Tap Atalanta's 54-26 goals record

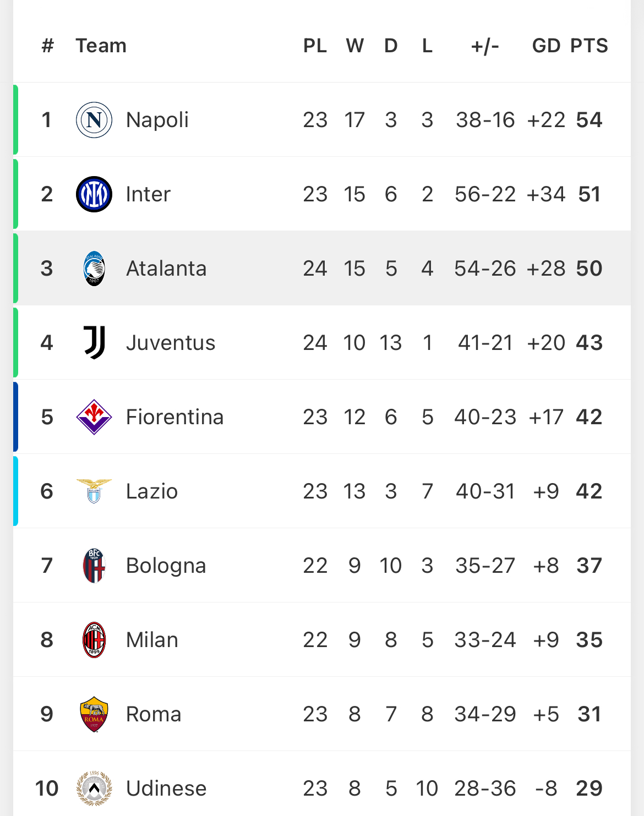pos(485,269)
